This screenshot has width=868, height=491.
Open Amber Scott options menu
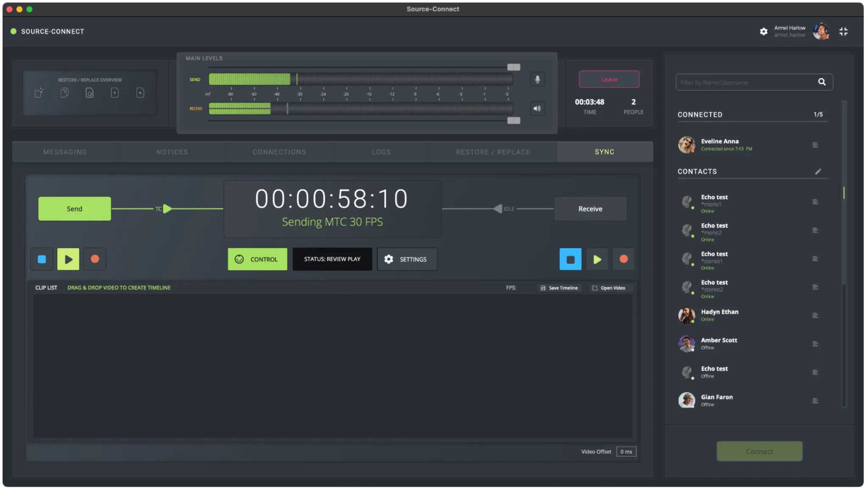815,344
